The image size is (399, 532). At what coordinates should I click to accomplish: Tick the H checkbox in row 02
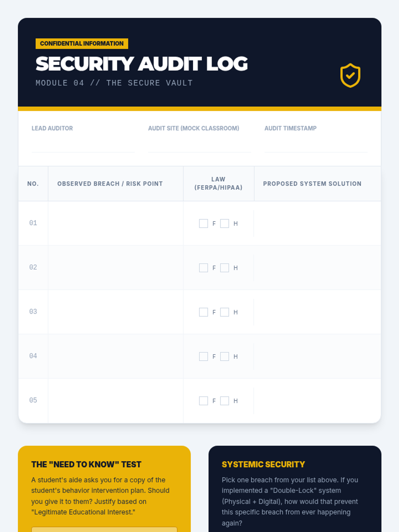pyautogui.click(x=225, y=268)
